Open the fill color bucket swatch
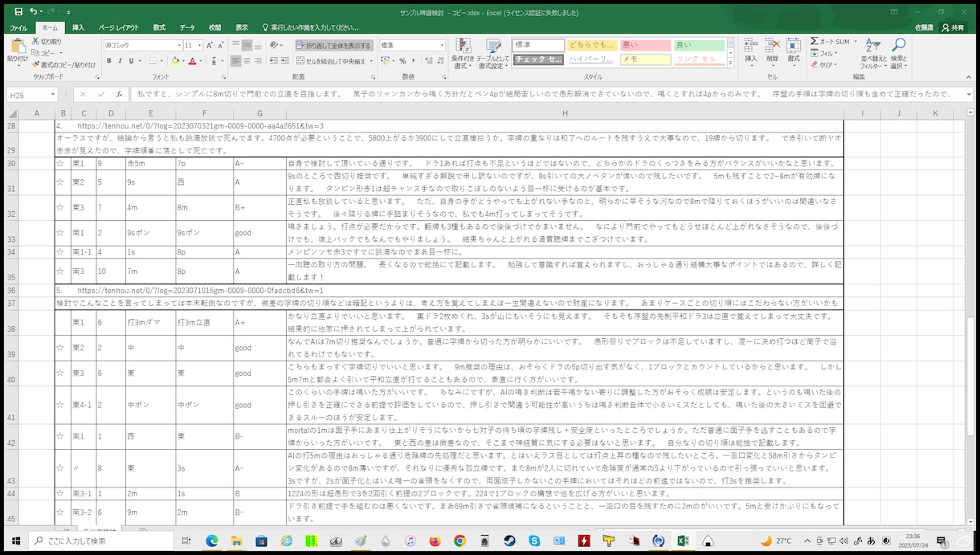Screen dimensions: 980x555 [175, 61]
